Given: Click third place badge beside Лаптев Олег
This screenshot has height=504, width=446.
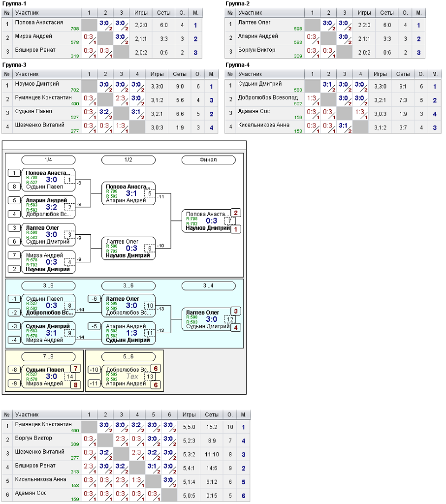Looking at the screenshot, I should point(236,311).
